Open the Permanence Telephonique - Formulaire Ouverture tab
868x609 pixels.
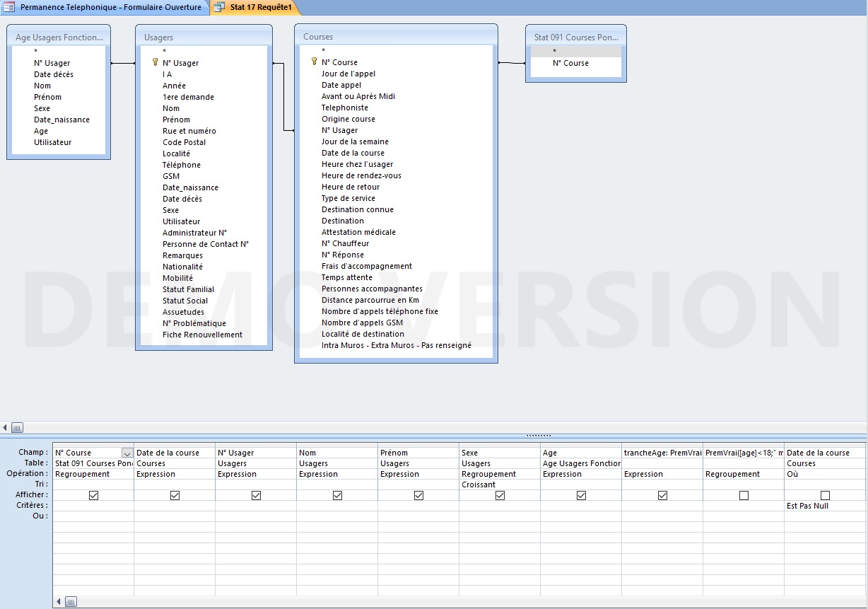[106, 7]
